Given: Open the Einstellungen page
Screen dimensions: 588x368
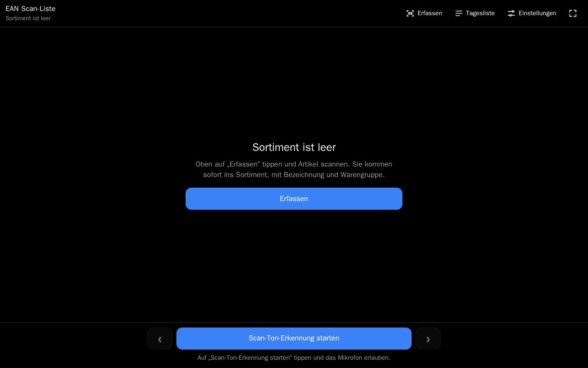Looking at the screenshot, I should tap(531, 13).
